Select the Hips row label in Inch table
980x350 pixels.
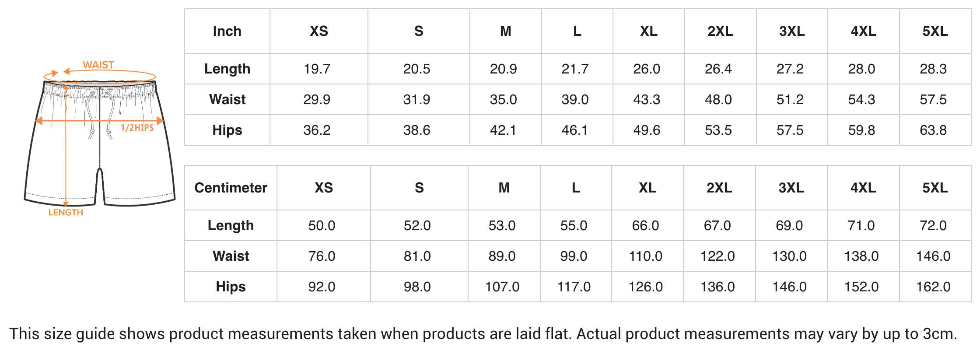tap(227, 130)
